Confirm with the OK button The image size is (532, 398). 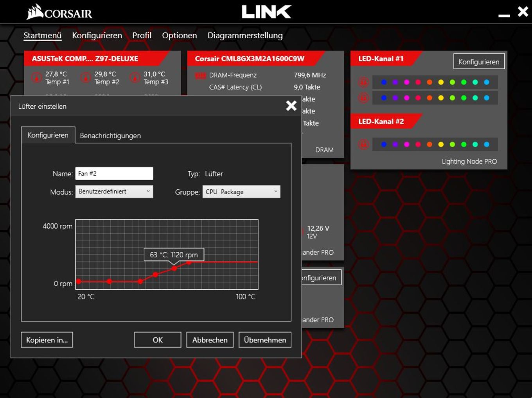[x=158, y=340]
